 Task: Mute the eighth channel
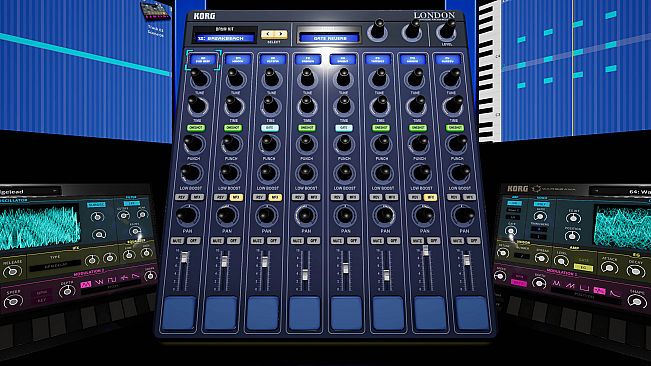[x=458, y=241]
